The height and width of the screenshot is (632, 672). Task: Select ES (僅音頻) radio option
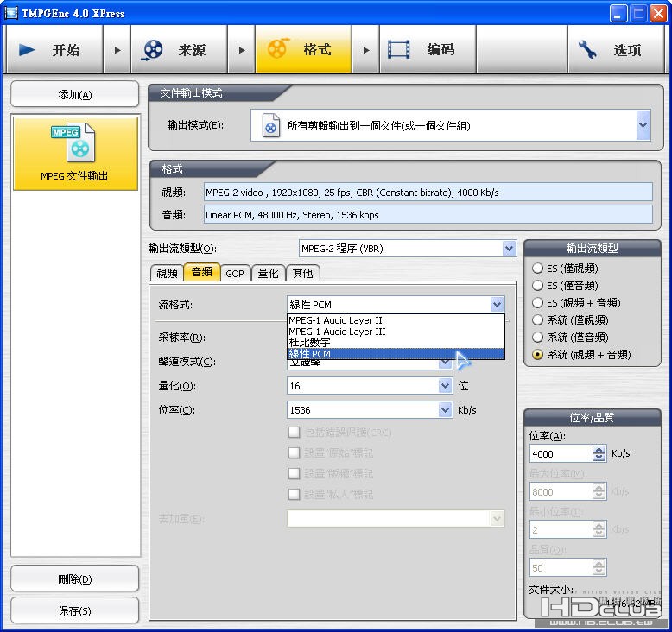click(x=537, y=286)
